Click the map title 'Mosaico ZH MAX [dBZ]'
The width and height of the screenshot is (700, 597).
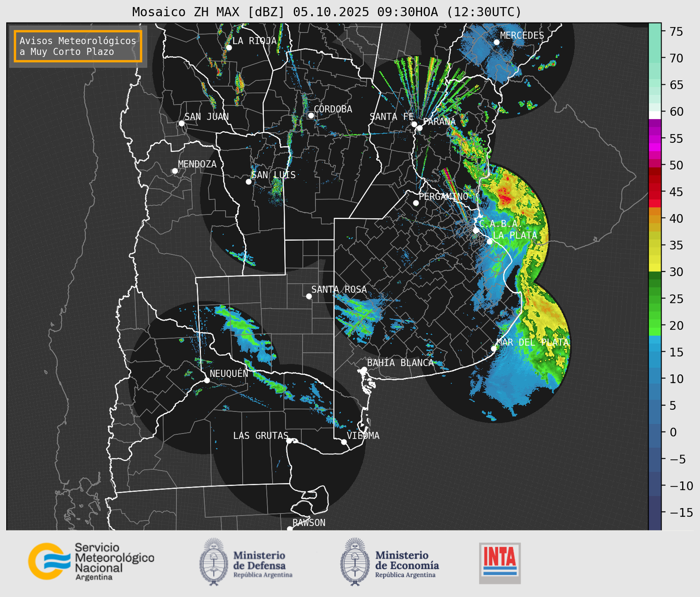pos(209,12)
